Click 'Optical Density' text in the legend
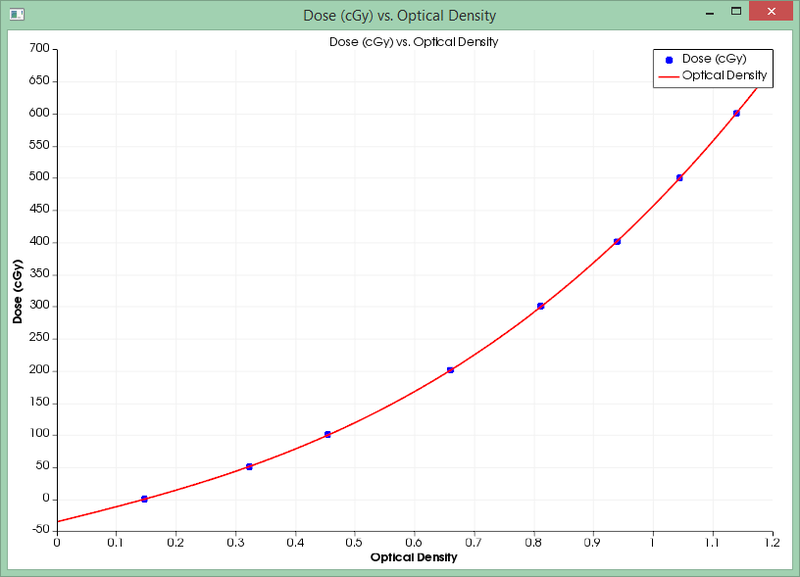 [x=724, y=76]
